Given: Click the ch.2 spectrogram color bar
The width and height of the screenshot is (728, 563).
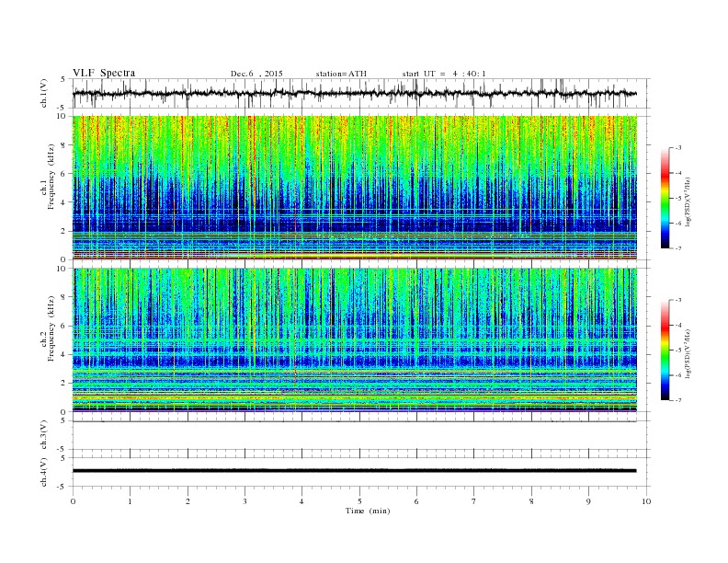Looking at the screenshot, I should 665,350.
